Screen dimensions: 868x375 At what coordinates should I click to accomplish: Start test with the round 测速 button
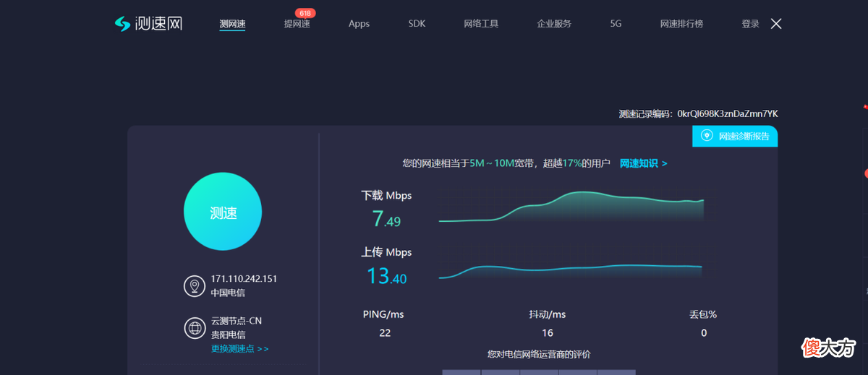[223, 212]
